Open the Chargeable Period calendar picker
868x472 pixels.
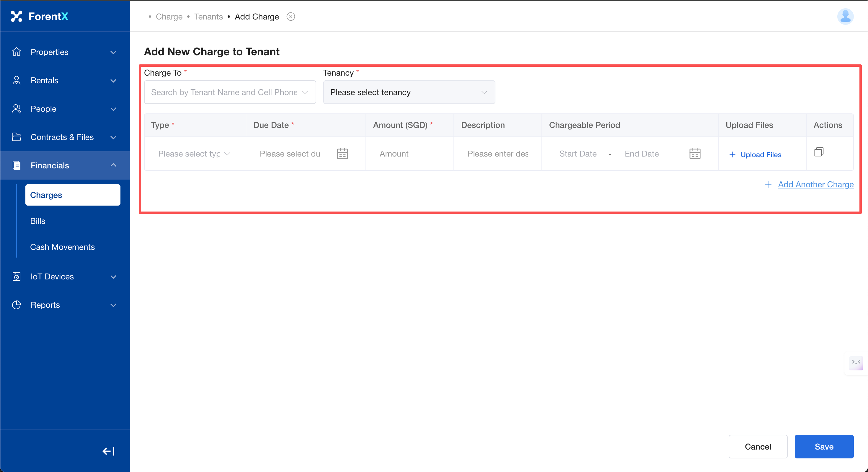(695, 154)
